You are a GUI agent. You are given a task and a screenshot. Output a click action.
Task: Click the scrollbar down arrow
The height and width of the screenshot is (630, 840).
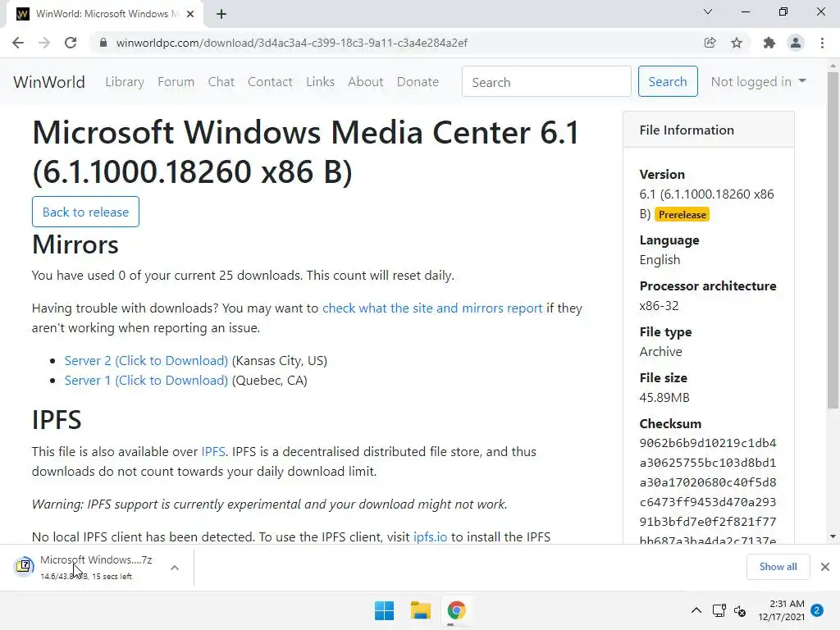[x=833, y=536]
